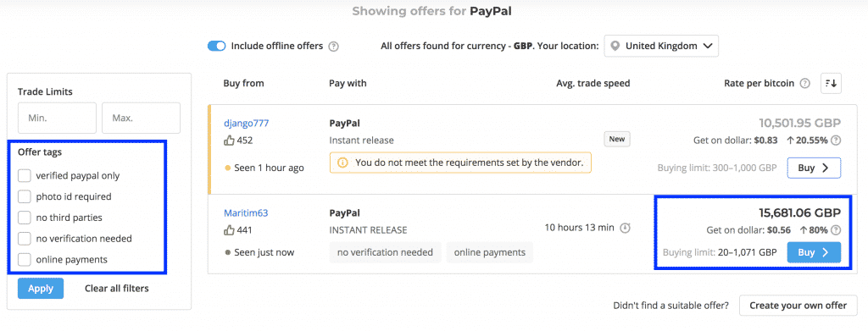Open Maritim63 vendor profile
The width and height of the screenshot is (868, 331).
click(x=246, y=212)
